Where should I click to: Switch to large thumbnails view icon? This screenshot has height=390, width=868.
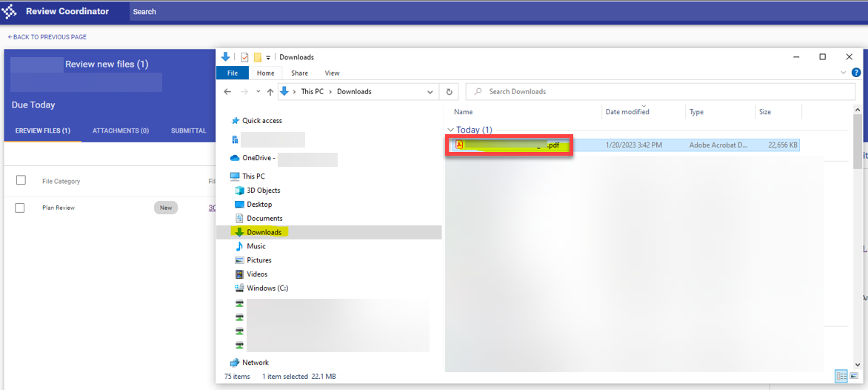coord(854,377)
